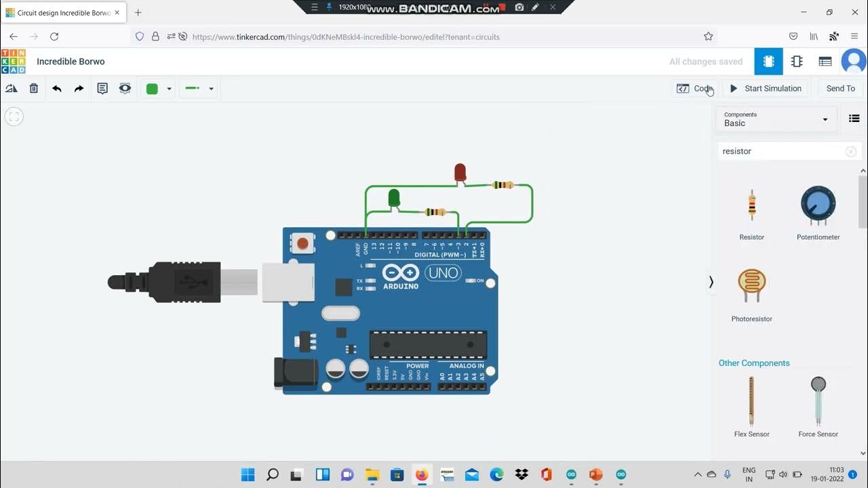Open PowerPoint from taskbar
Image resolution: width=868 pixels, height=488 pixels.
(596, 474)
